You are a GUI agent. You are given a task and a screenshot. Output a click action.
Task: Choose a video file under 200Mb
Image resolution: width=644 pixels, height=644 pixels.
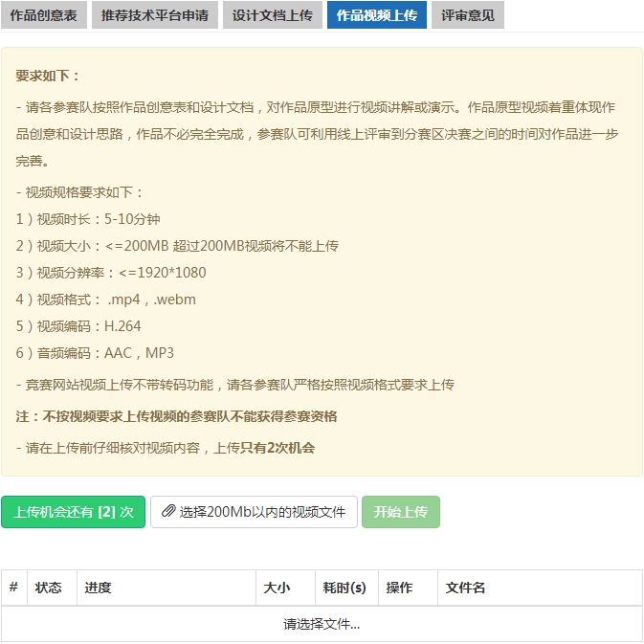tap(254, 512)
